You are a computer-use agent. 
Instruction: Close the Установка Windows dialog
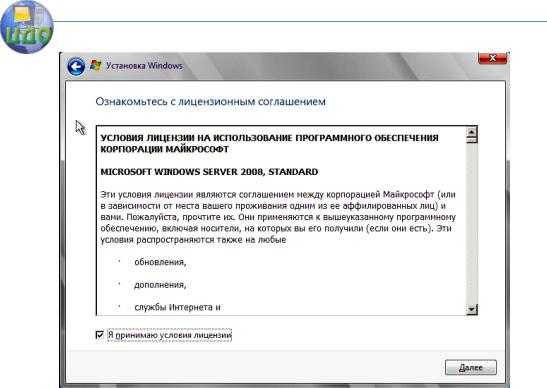coord(492,58)
